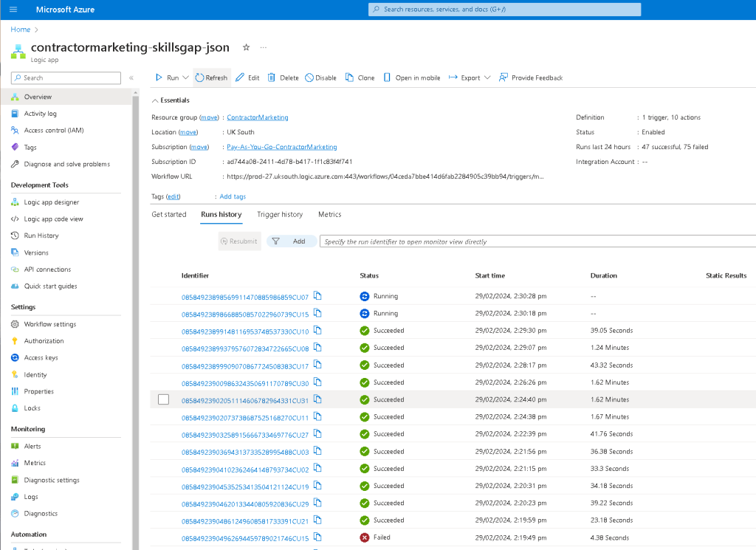The height and width of the screenshot is (550, 756).
Task: Clone the logic app
Action: [360, 78]
